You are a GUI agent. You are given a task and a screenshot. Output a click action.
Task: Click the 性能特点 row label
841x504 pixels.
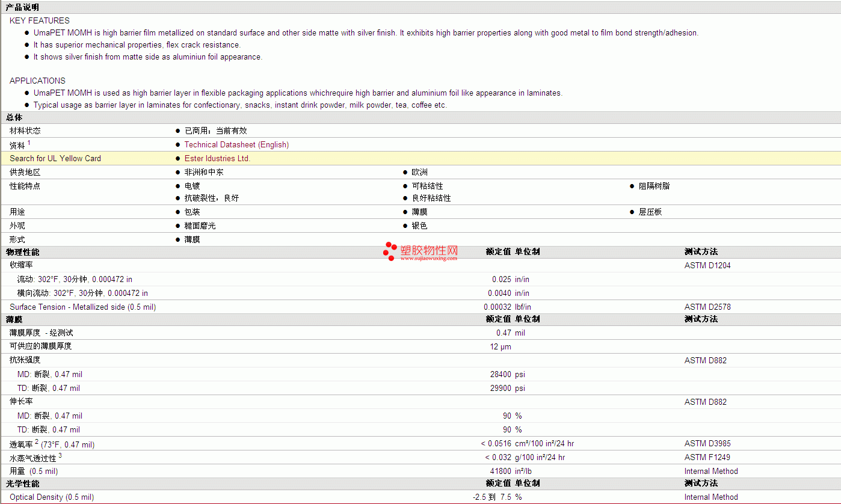[25, 186]
